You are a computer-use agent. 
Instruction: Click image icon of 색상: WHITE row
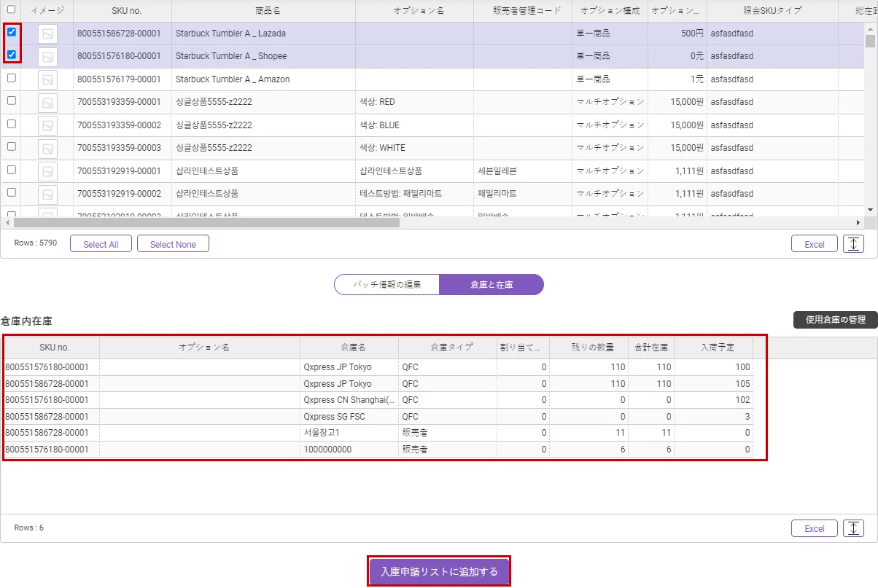point(47,148)
